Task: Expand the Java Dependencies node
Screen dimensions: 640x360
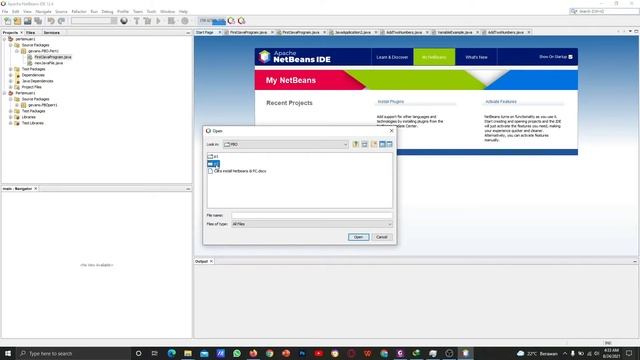Action: 11,81
